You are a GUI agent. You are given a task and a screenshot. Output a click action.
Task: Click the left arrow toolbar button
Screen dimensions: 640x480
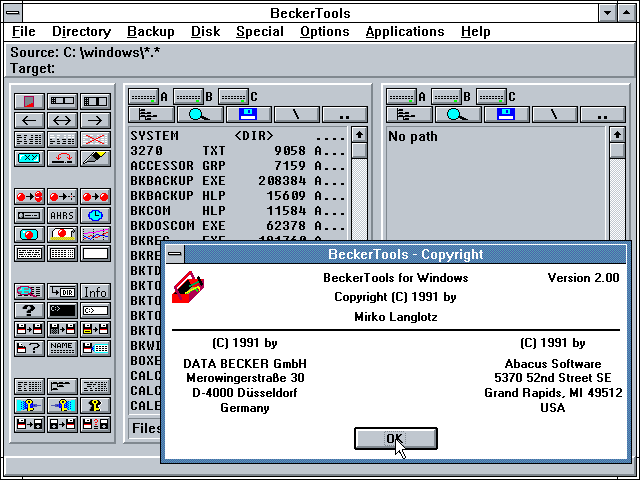tap(29, 120)
